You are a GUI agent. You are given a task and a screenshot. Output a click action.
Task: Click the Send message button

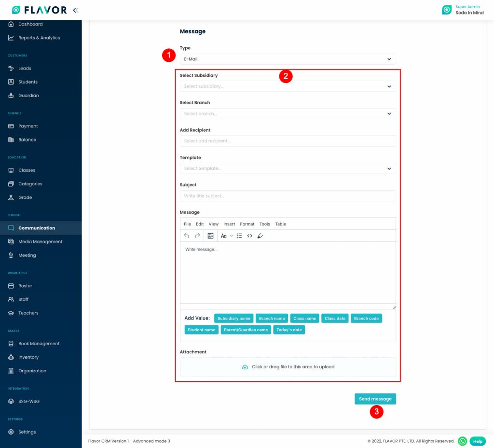(x=375, y=399)
